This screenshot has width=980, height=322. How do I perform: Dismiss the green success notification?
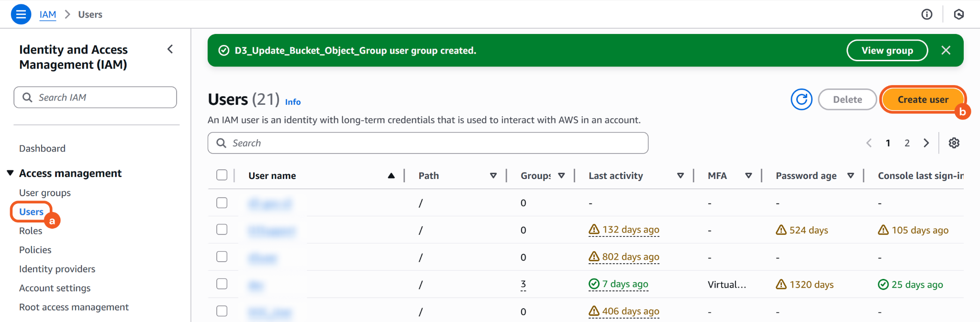(x=946, y=50)
